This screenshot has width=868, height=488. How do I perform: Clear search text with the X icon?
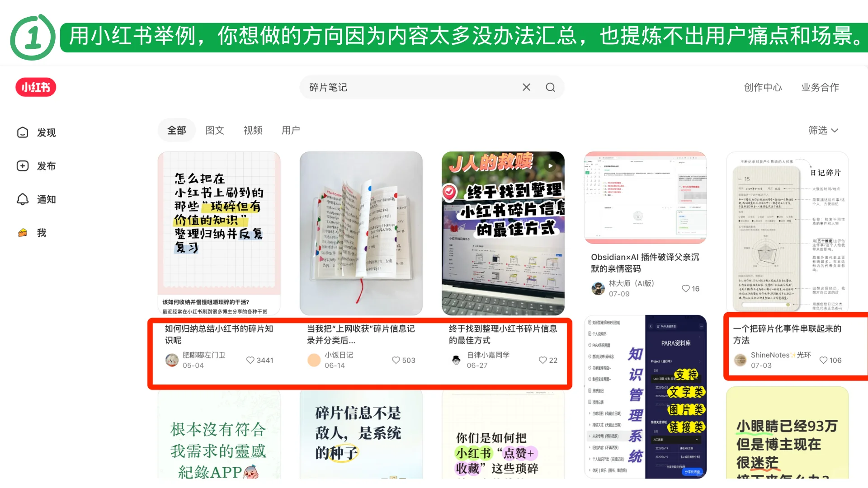526,87
